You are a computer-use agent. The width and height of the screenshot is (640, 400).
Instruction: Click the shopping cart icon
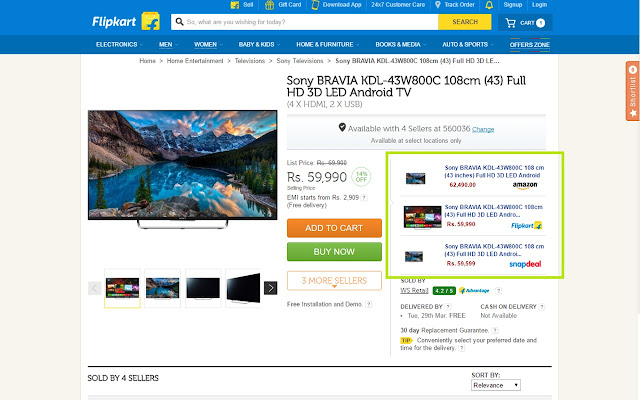[511, 23]
